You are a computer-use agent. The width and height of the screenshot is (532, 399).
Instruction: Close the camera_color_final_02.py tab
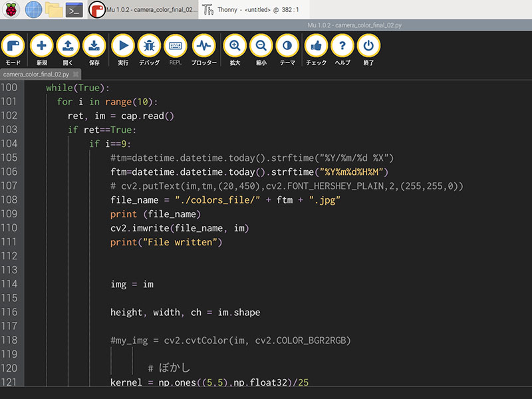pos(75,74)
